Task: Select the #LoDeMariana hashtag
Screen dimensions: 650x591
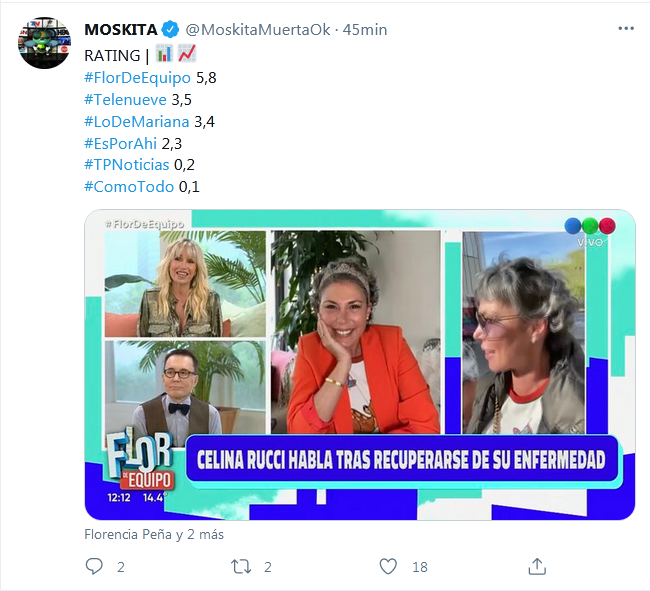Action: coord(137,122)
